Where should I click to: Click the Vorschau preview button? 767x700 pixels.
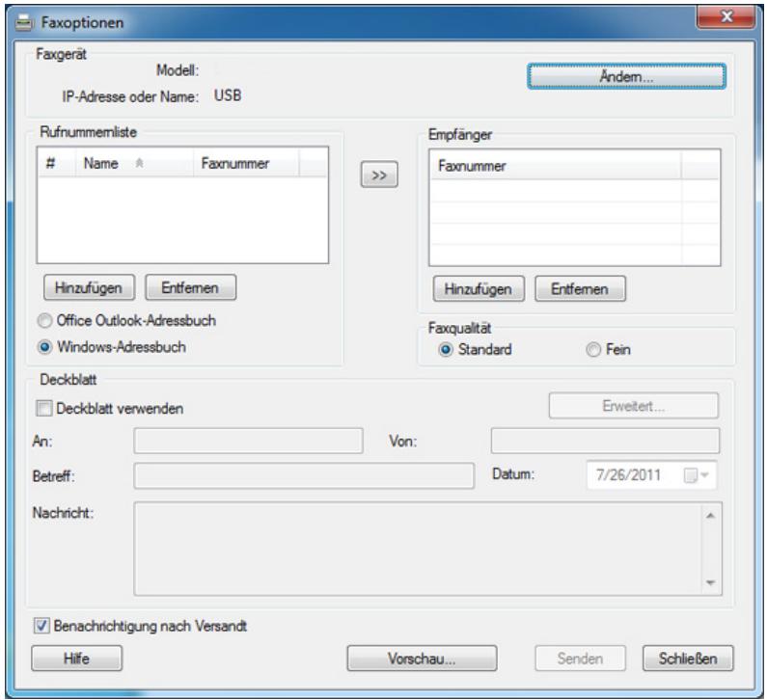(422, 659)
